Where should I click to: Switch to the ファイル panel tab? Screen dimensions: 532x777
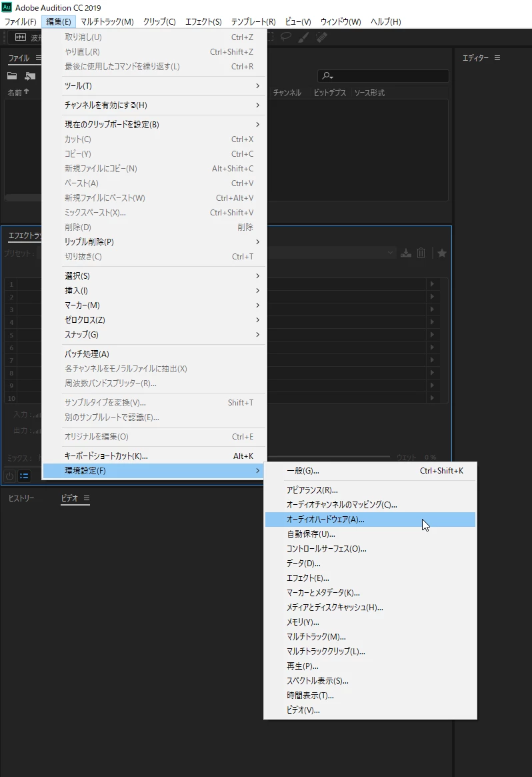tap(19, 58)
